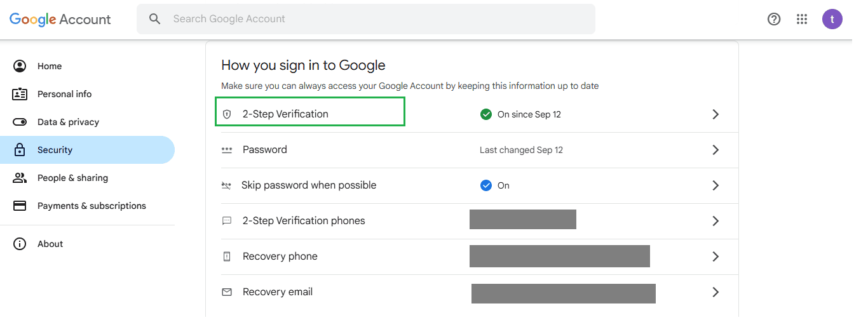Click the Password asterisks icon
868x320 pixels.
point(227,150)
